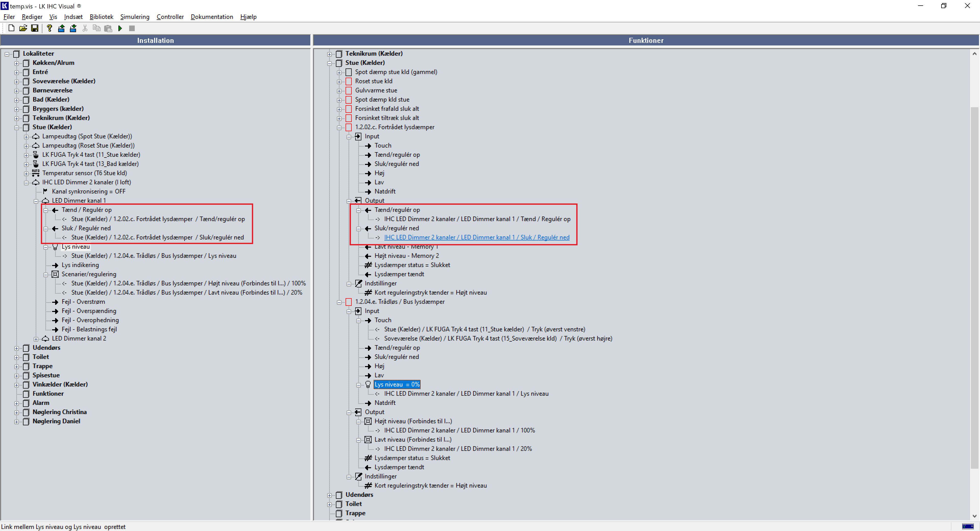
Task: Start simulation with the green play icon
Action: tap(120, 28)
